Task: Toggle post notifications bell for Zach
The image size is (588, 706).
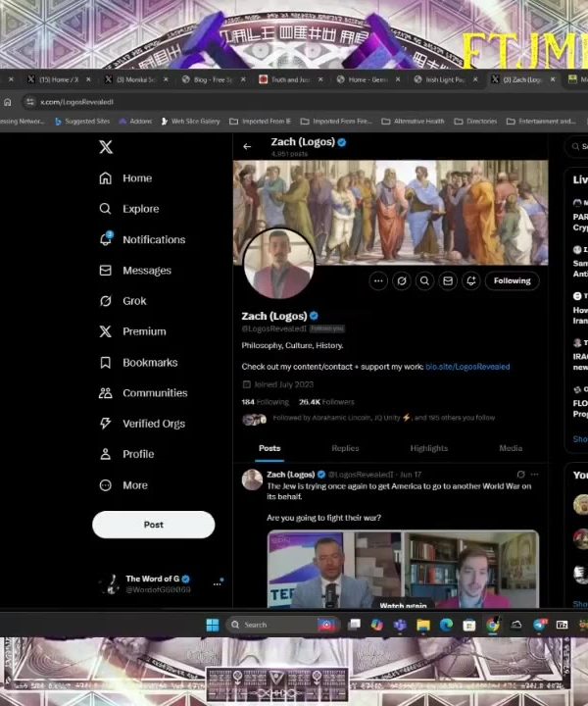Action: click(x=471, y=281)
